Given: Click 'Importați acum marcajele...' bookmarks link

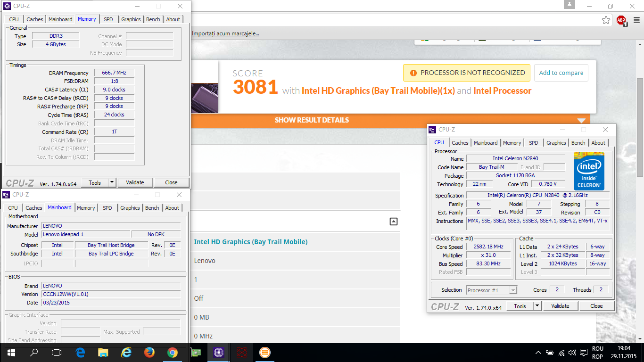Looking at the screenshot, I should (x=226, y=33).
